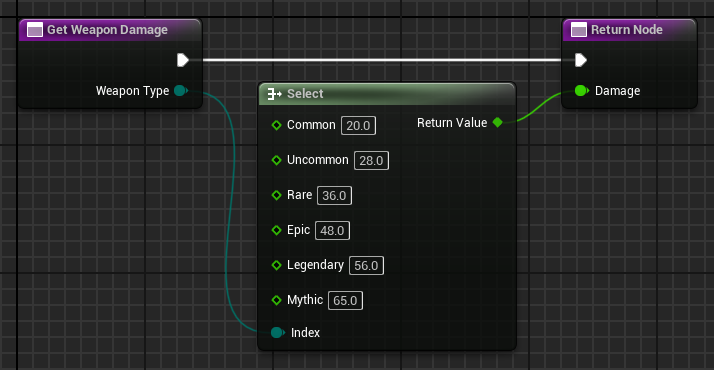
Task: Click the Legendary label
Action: pos(315,265)
